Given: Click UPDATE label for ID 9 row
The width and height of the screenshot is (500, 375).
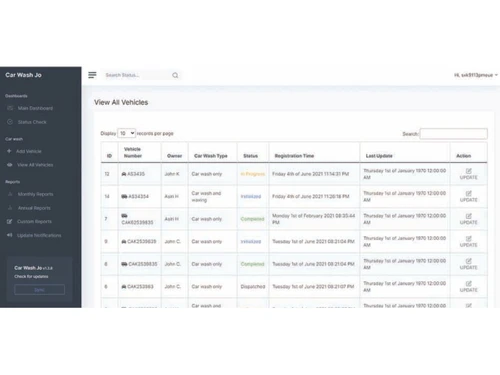Looking at the screenshot, I should [x=468, y=245].
